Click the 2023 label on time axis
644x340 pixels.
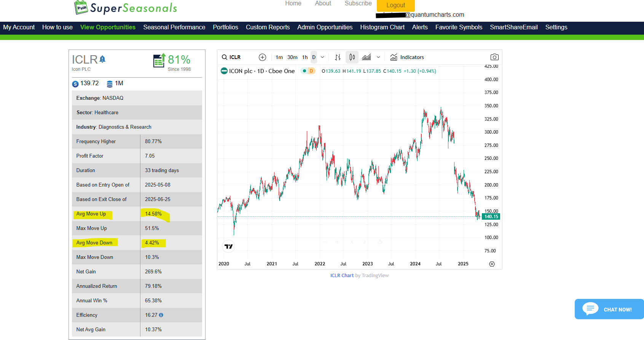click(x=367, y=264)
